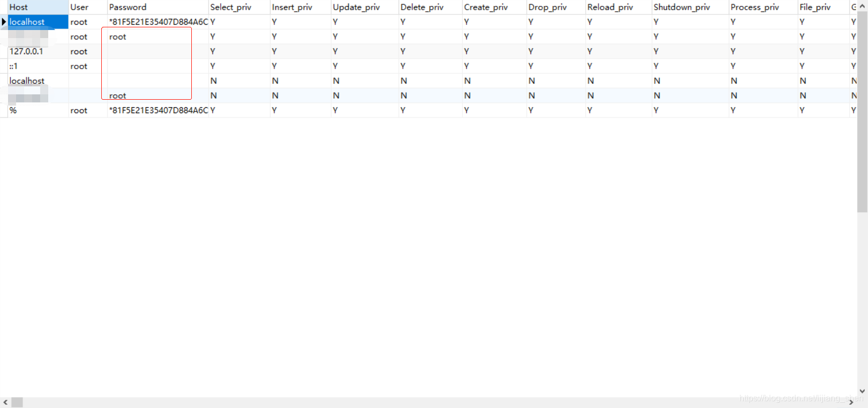Click the horizontal scrollbar left arrow

point(5,402)
